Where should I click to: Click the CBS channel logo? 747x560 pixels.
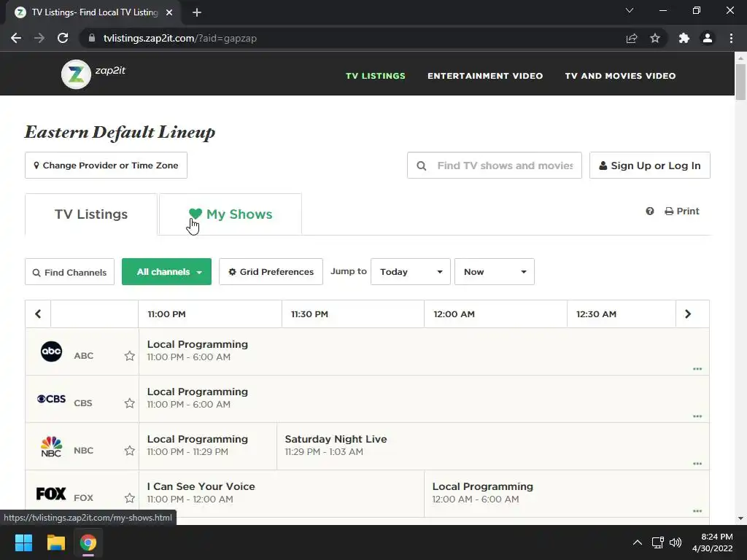pyautogui.click(x=52, y=399)
